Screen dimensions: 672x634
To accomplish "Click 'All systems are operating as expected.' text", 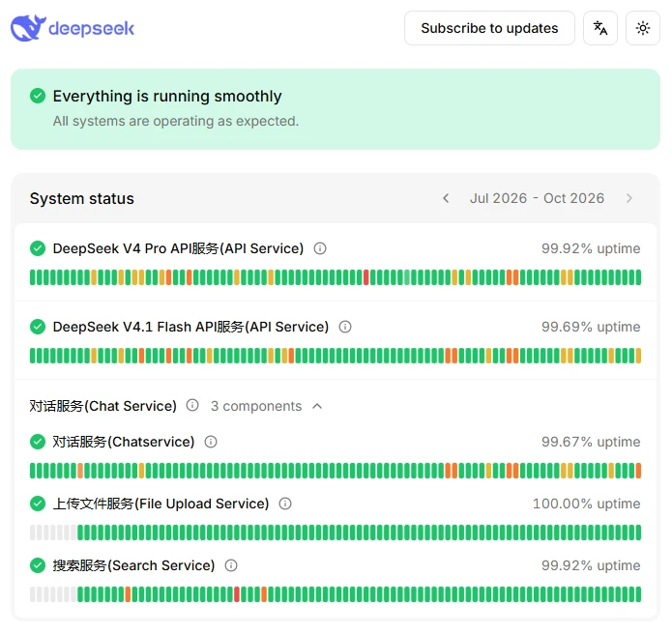I will tap(176, 121).
